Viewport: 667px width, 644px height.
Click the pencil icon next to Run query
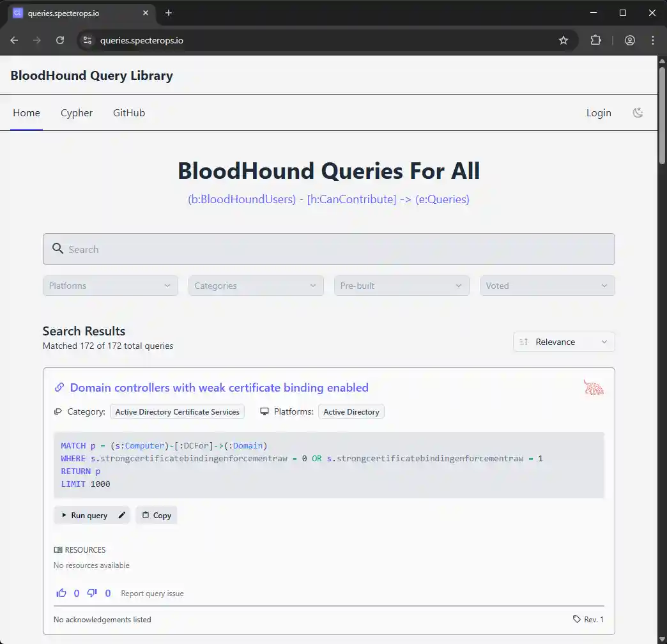click(121, 515)
